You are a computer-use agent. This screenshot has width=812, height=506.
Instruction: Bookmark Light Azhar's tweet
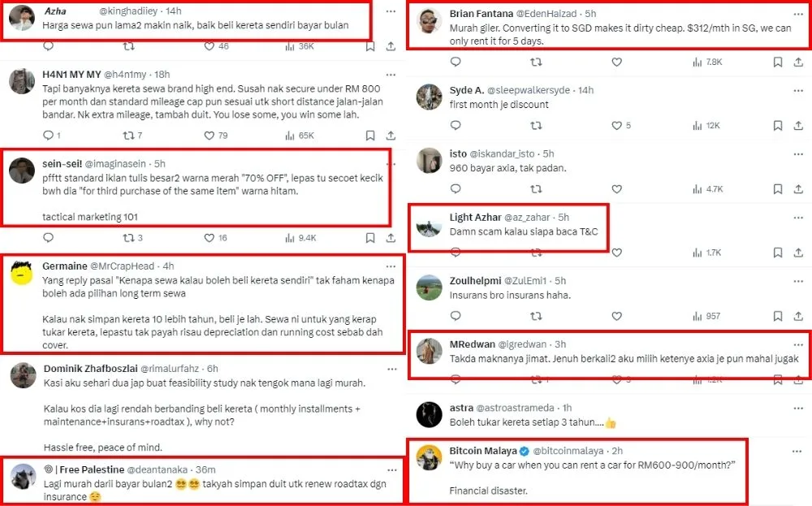[x=777, y=253]
